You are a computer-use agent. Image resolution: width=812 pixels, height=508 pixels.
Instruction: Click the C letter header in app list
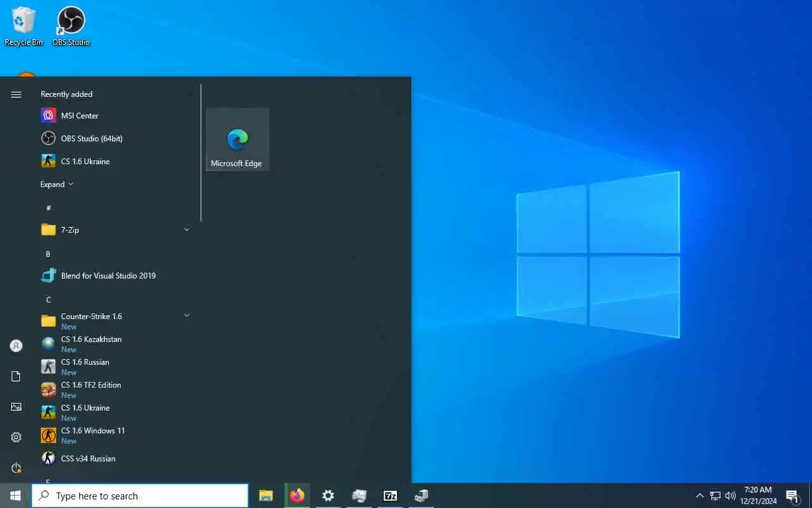click(48, 300)
